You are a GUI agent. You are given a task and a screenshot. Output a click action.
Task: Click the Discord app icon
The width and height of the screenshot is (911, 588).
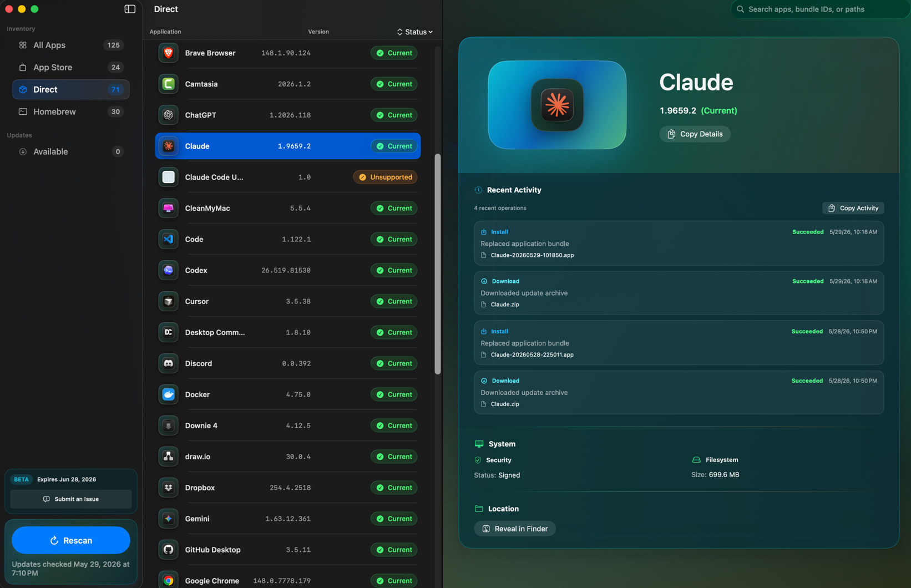coord(169,363)
